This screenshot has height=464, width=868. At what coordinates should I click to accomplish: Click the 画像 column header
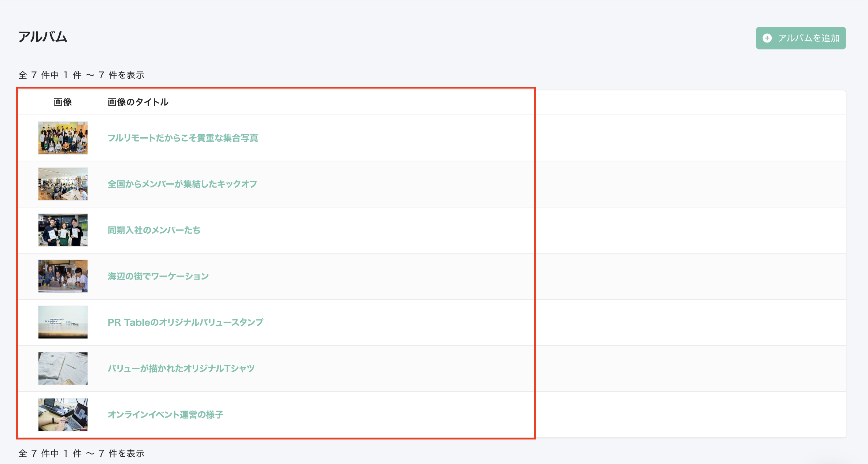(63, 102)
